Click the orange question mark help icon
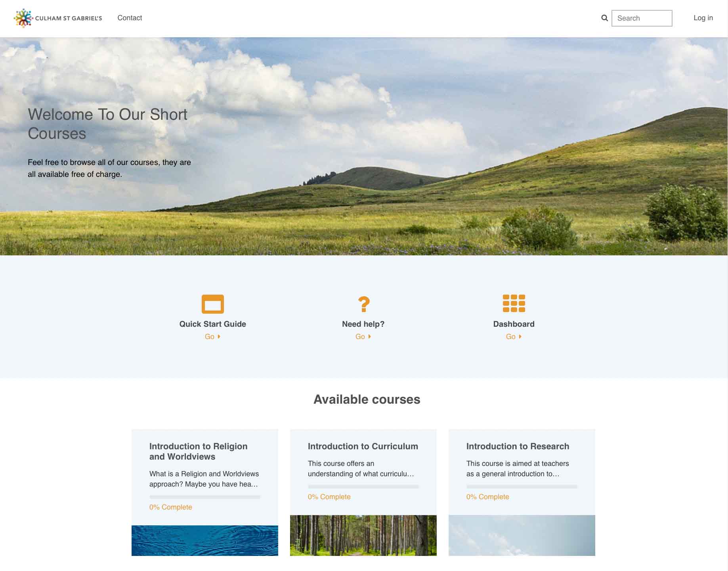 [x=363, y=304]
